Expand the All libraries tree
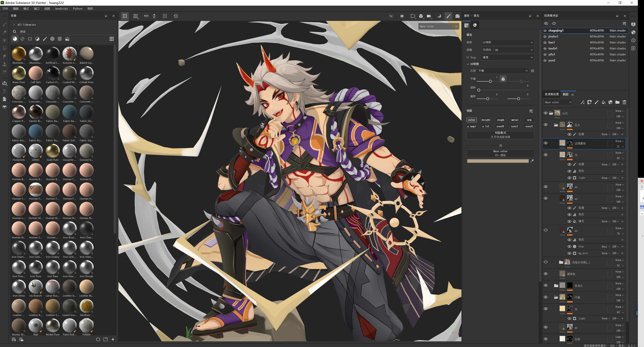The width and height of the screenshot is (644, 347). [14, 24]
